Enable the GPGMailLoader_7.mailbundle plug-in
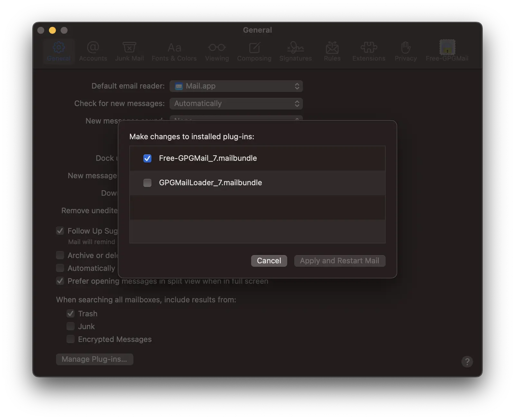Screen dimensions: 515x420 [x=147, y=182]
